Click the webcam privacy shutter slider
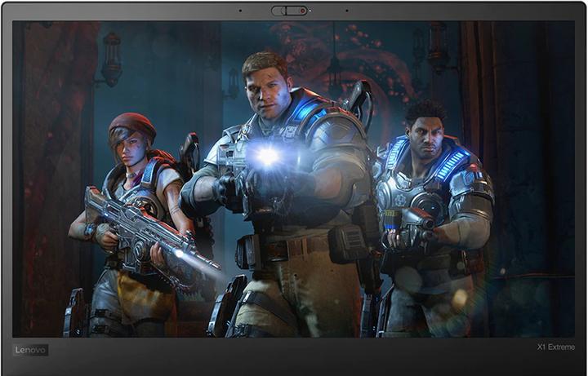The width and height of the screenshot is (588, 376). click(x=289, y=11)
